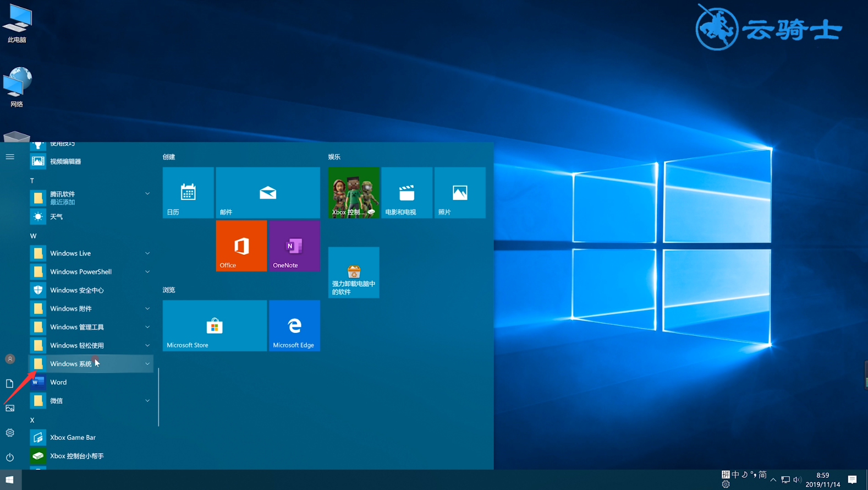The image size is (868, 490).
Task: Open the Video Editor (视频编辑器) app
Action: (91, 161)
